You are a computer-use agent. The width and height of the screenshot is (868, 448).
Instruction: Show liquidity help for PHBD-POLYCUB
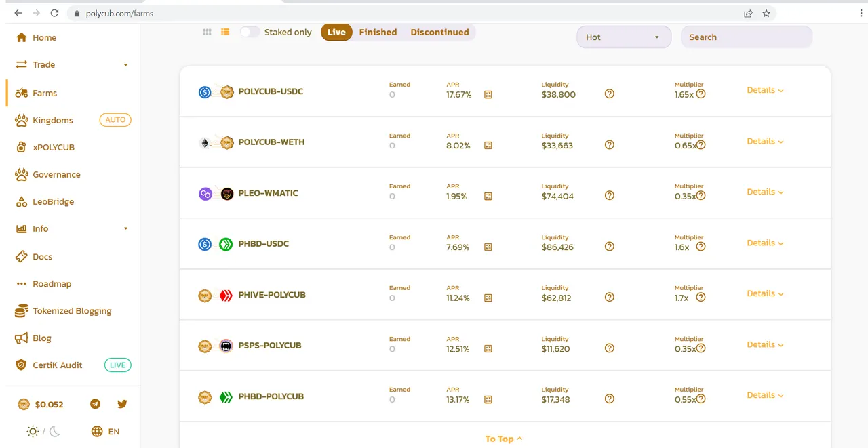(609, 399)
